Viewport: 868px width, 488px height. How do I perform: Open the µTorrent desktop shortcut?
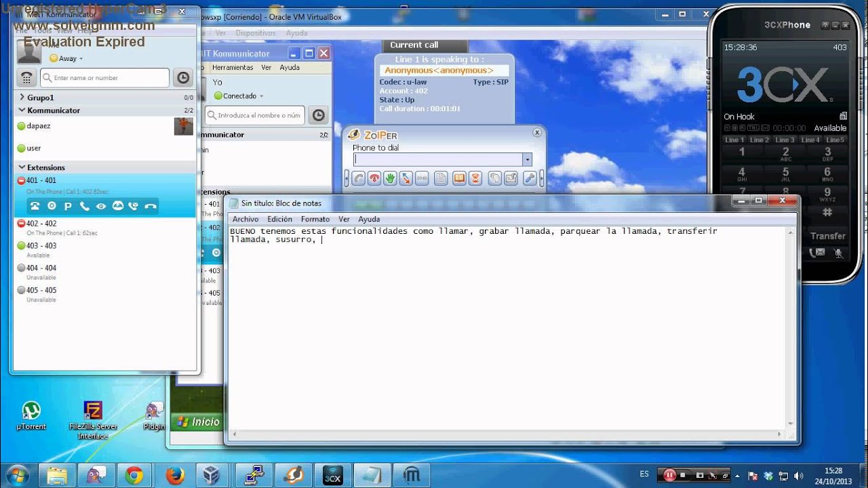31,415
